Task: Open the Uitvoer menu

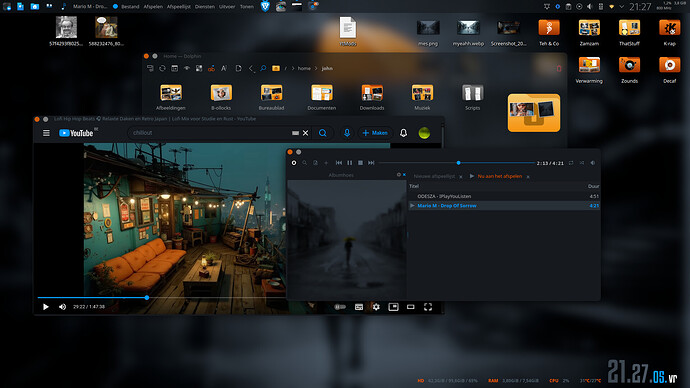Action: [227, 7]
